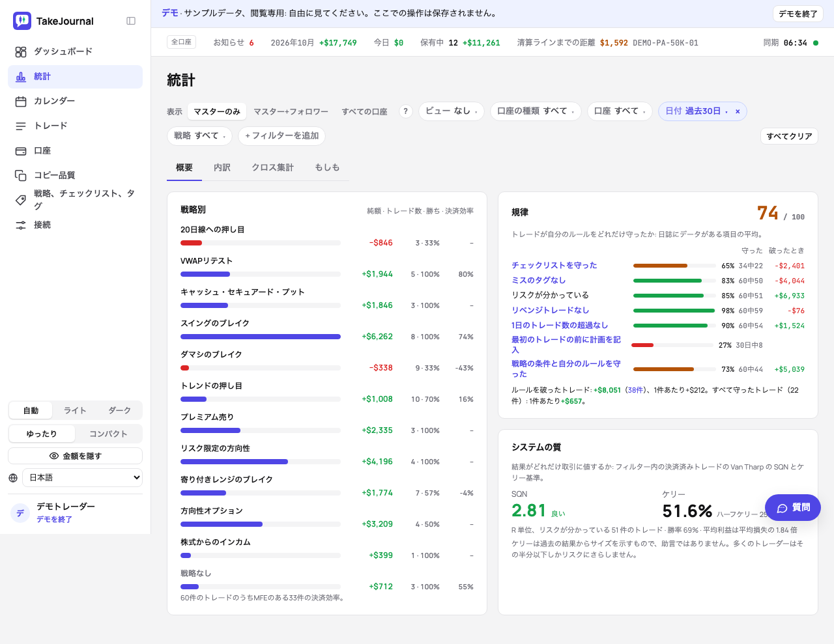Open the 口座の種類 すべて dropdown
This screenshot has width=834, height=644.
coord(536,111)
